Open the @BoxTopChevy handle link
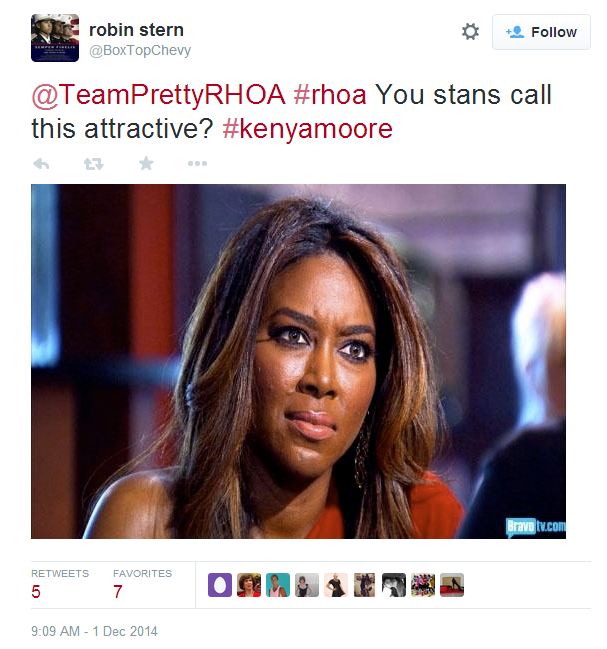Image resolution: width=607 pixels, height=649 pixels. (140, 50)
